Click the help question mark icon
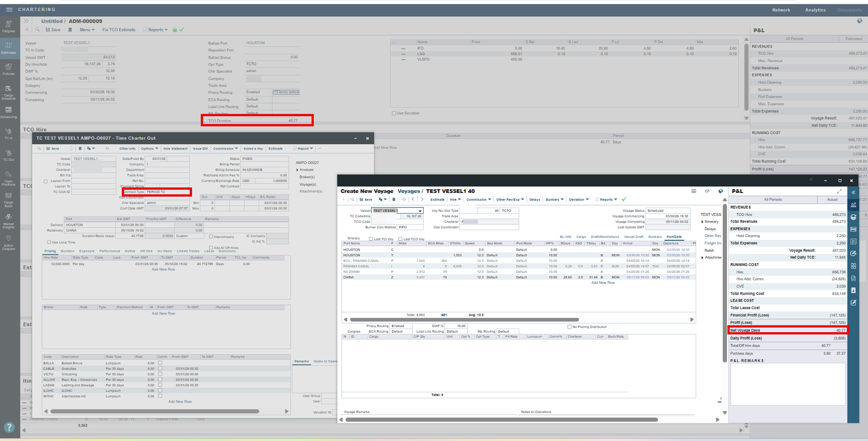 (x=9, y=427)
